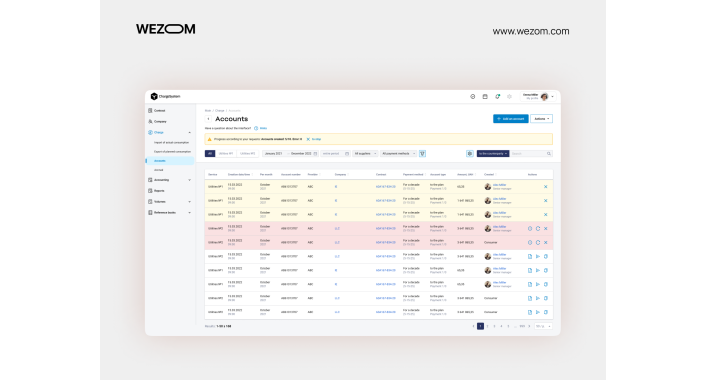Open the gear settings icon in top bar

coord(510,96)
